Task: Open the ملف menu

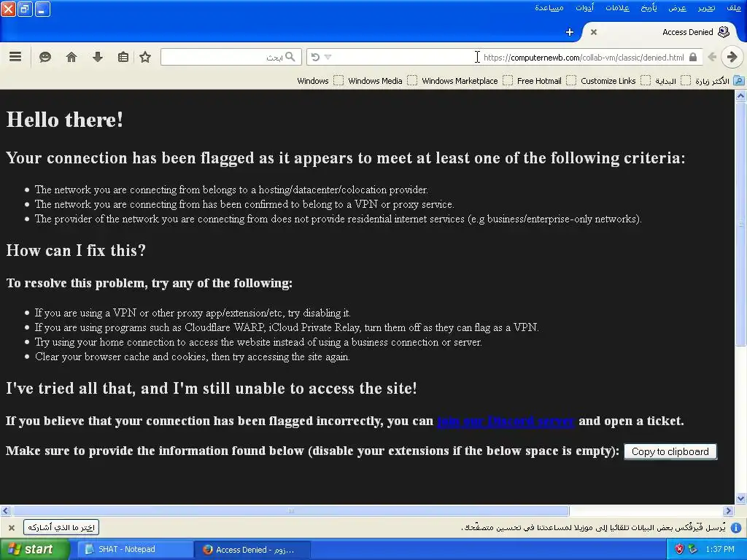Action: [x=734, y=8]
